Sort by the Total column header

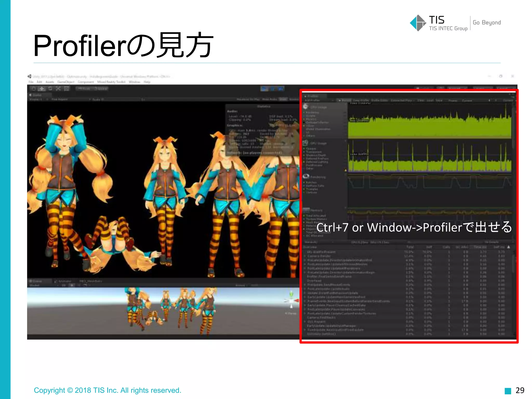(x=410, y=247)
